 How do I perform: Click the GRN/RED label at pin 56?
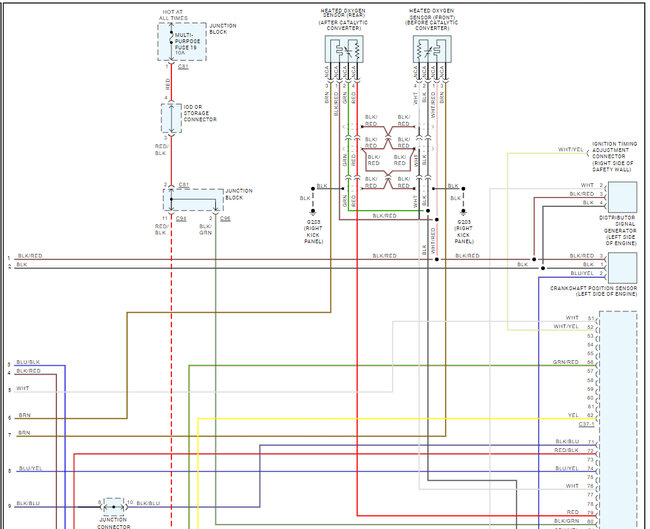pos(566,361)
